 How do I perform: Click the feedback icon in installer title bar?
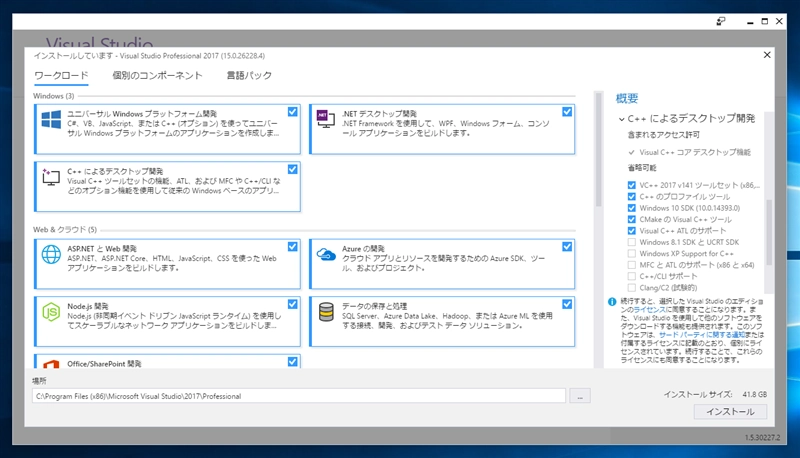pos(720,21)
